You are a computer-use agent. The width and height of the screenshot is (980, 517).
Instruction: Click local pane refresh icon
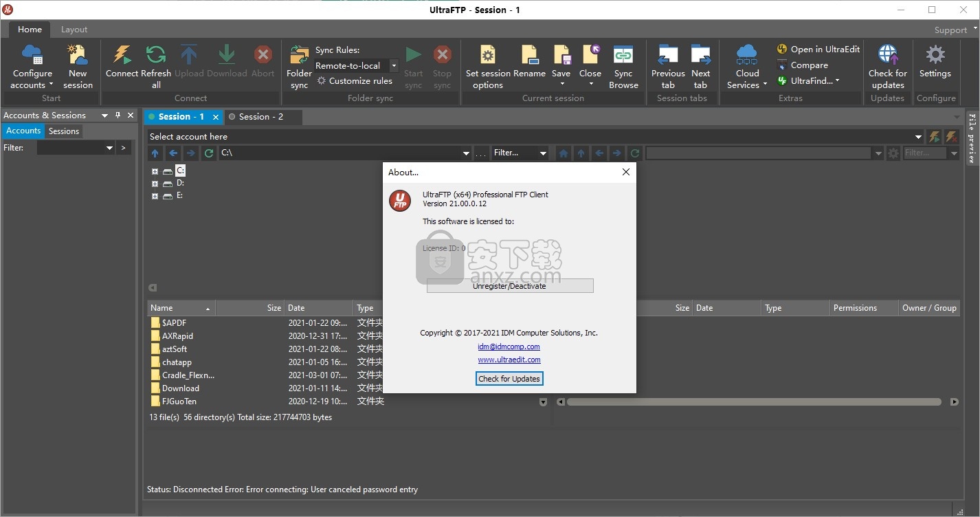[x=209, y=153]
